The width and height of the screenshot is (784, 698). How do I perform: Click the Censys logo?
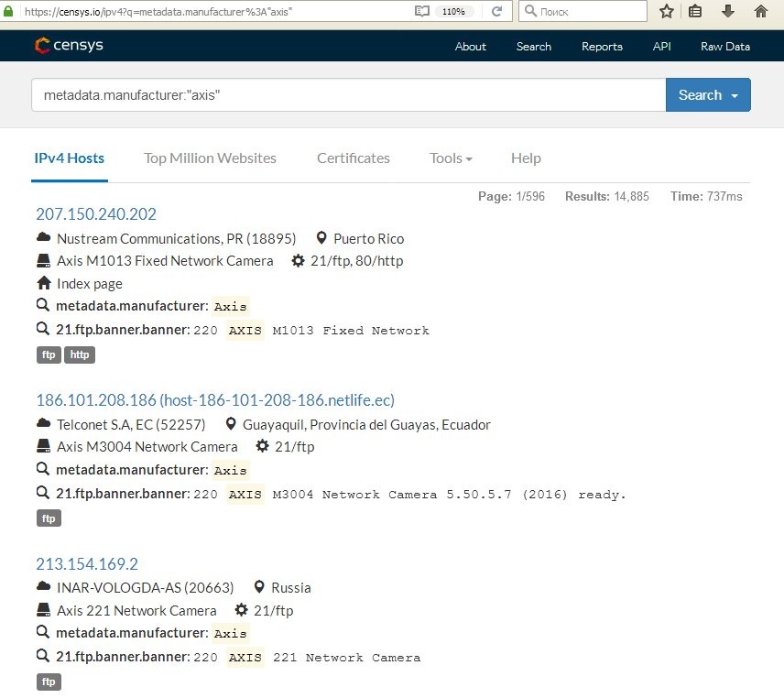pos(69,46)
